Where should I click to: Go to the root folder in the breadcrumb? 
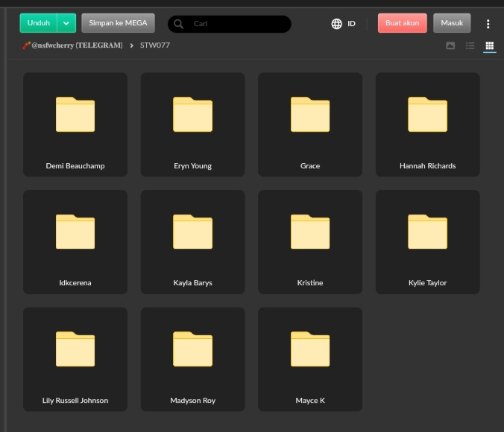[x=72, y=45]
